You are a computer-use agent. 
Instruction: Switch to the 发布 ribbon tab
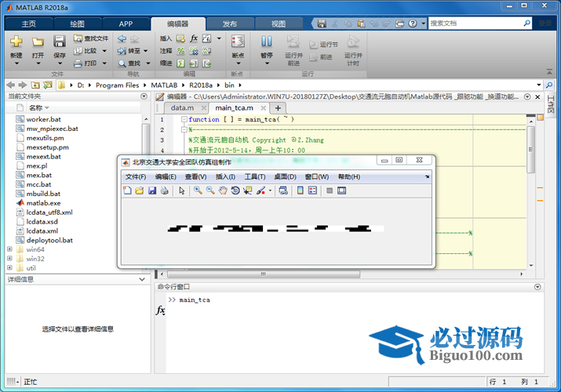pos(230,24)
